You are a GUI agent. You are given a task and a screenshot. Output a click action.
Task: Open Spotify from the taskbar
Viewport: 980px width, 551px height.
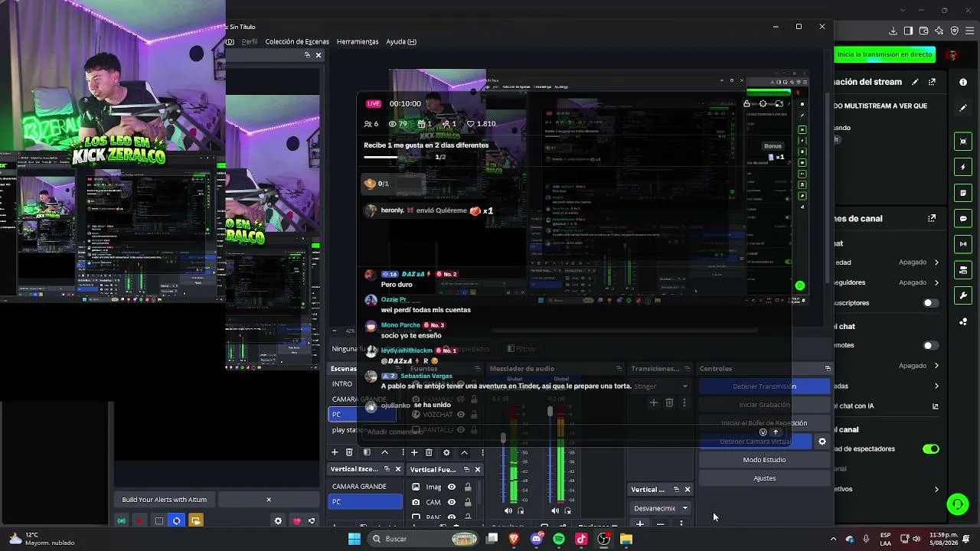tap(559, 539)
